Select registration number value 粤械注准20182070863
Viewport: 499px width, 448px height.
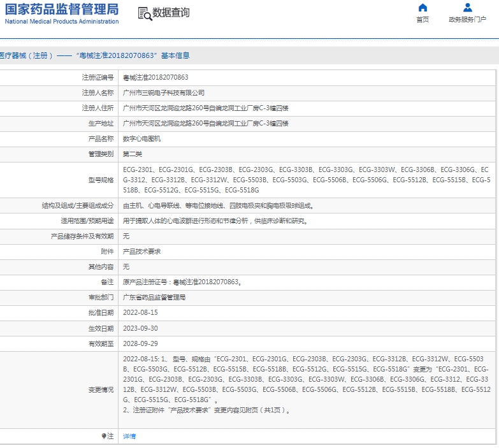pyautogui.click(x=155, y=77)
